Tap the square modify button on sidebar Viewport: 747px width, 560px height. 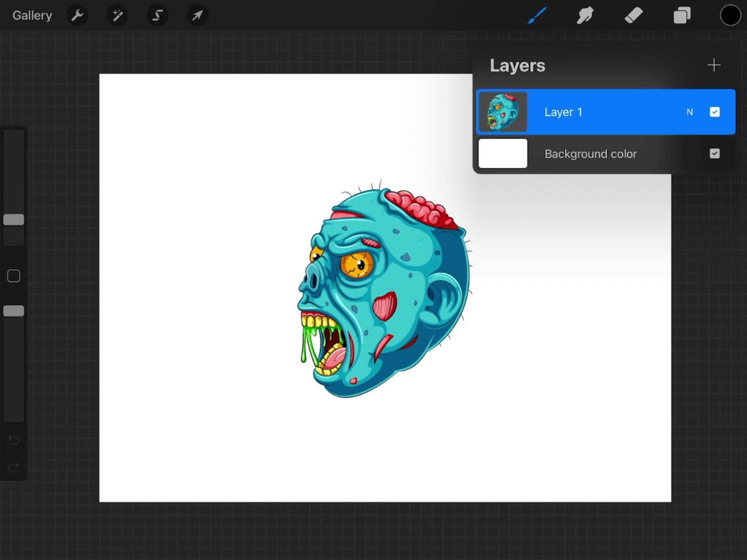tap(14, 276)
